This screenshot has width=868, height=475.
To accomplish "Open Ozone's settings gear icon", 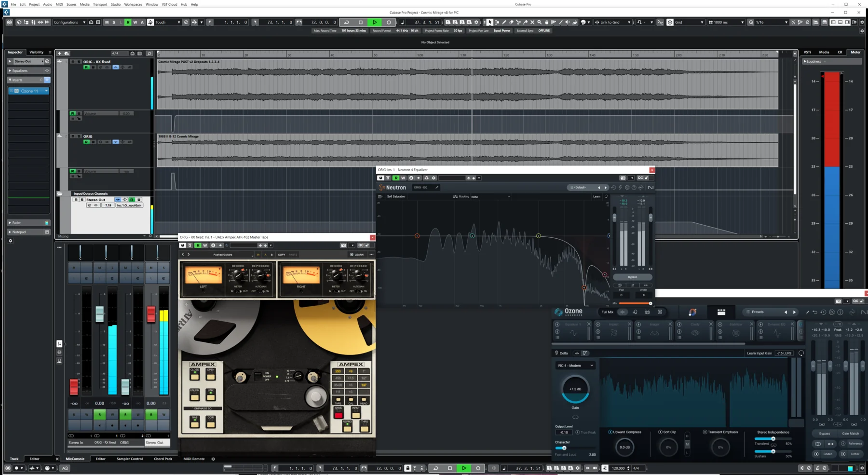I will [x=831, y=312].
